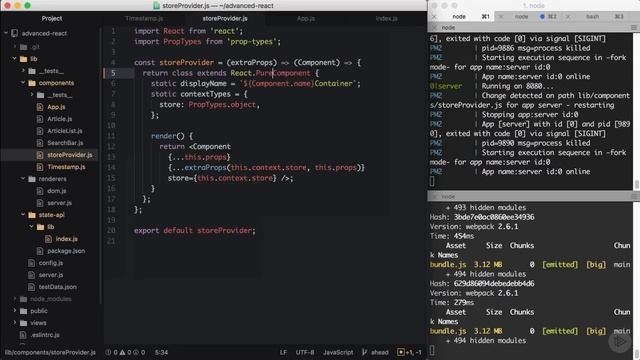Click file icon of server.js under renderers

[x=40, y=203]
